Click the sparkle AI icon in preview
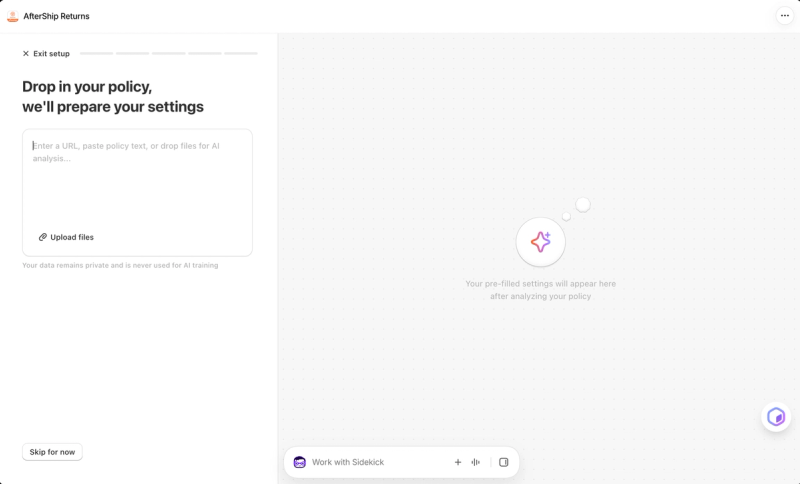This screenshot has width=800, height=484. click(x=540, y=242)
